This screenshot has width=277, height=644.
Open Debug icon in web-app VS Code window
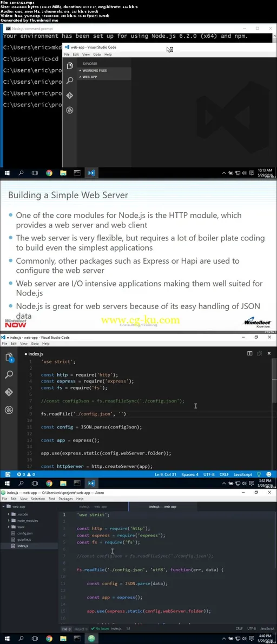tap(70, 110)
